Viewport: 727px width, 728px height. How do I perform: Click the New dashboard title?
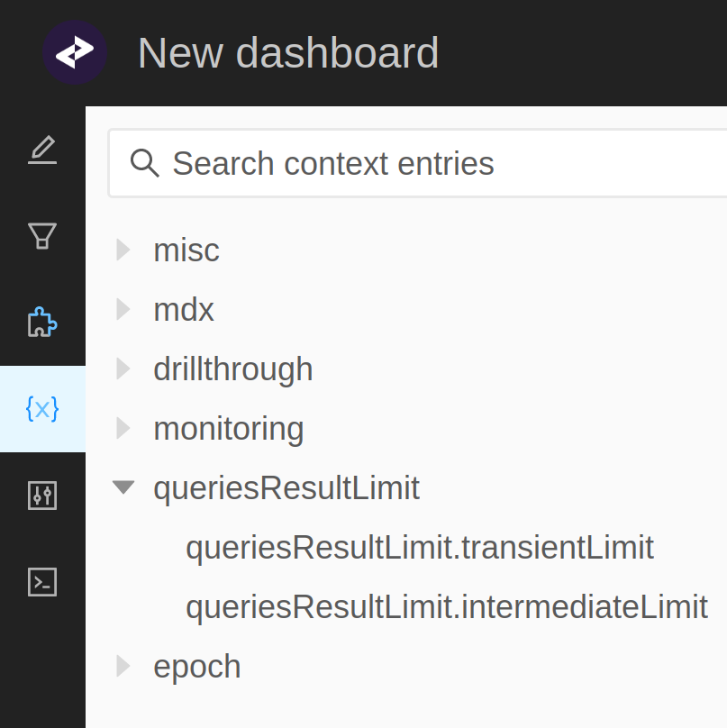[287, 52]
